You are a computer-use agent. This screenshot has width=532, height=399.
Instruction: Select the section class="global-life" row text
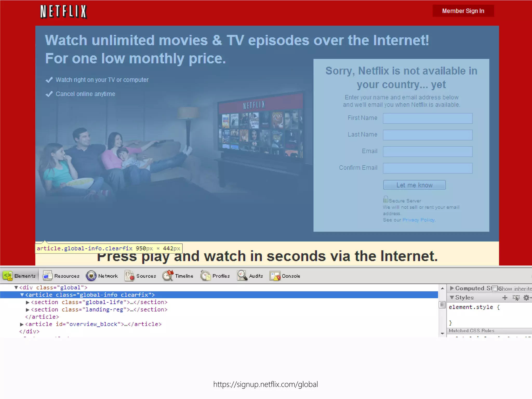(99, 302)
